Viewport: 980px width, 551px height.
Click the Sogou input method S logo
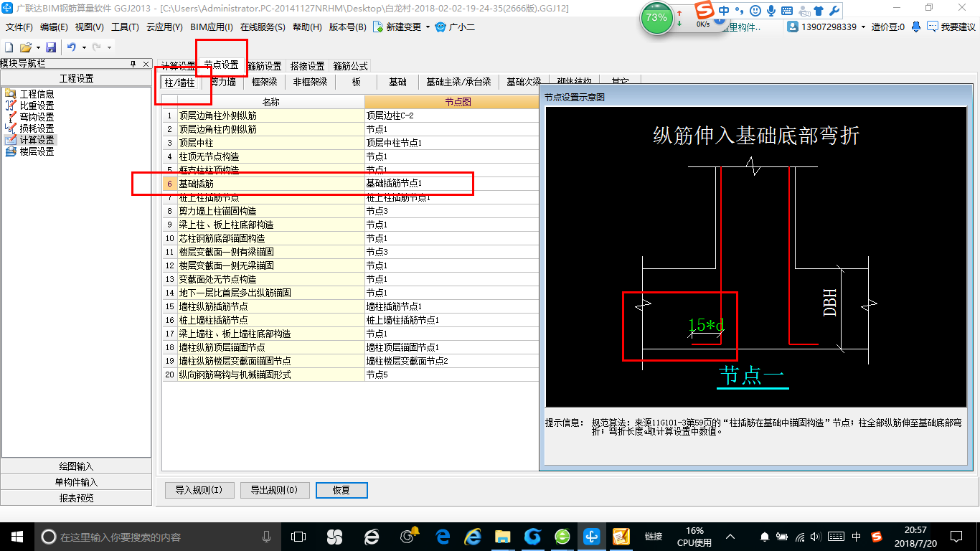[706, 11]
